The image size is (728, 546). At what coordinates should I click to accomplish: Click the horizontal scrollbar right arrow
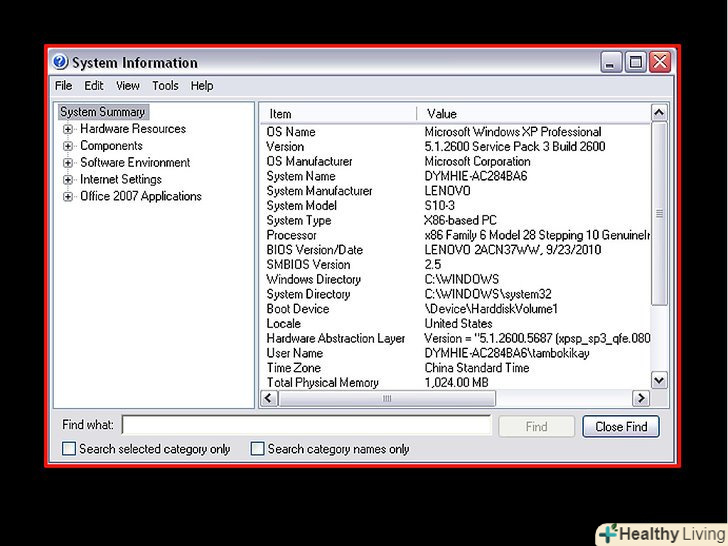coord(641,399)
